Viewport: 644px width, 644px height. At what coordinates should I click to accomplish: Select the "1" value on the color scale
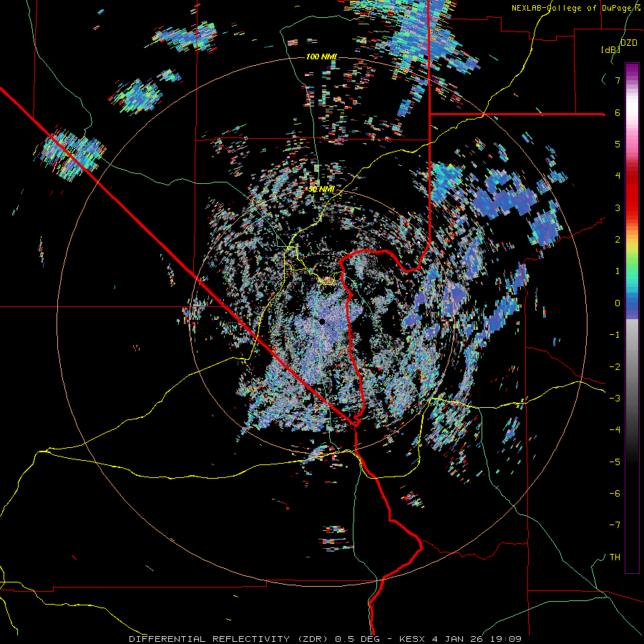[x=618, y=271]
